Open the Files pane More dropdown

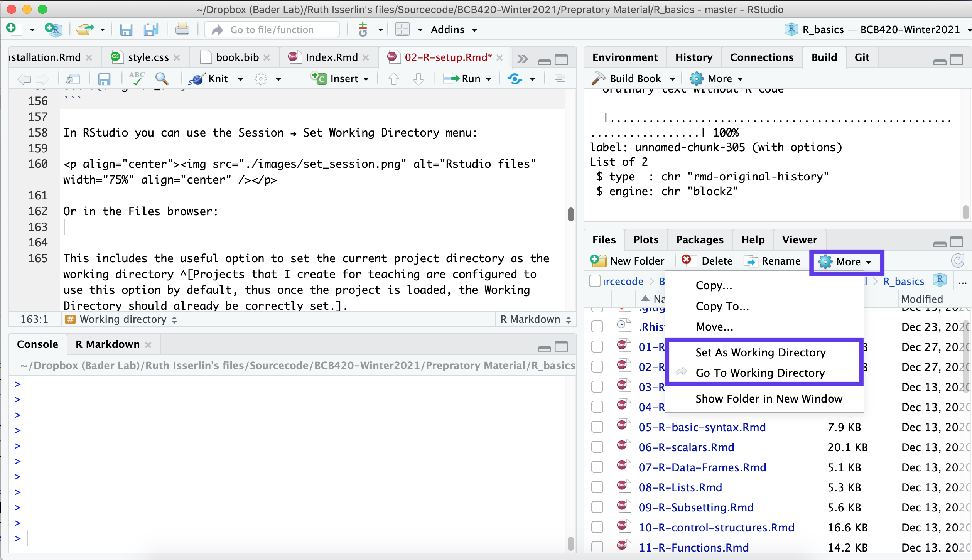[845, 261]
